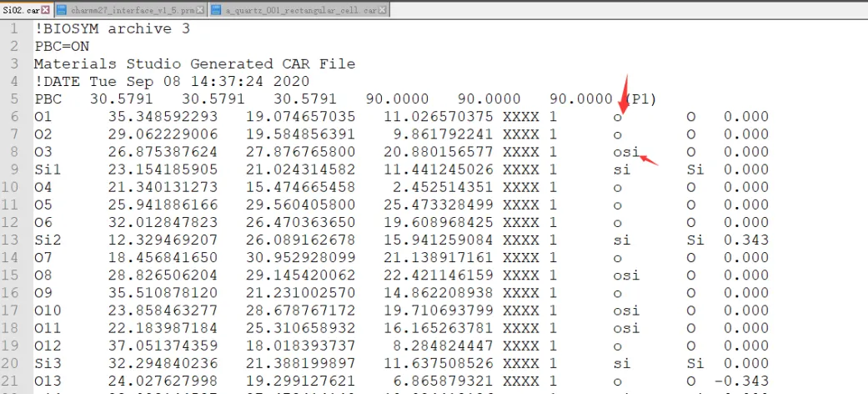Click the coordinate 19.299127621
This screenshot has width=868, height=394.
pos(300,381)
